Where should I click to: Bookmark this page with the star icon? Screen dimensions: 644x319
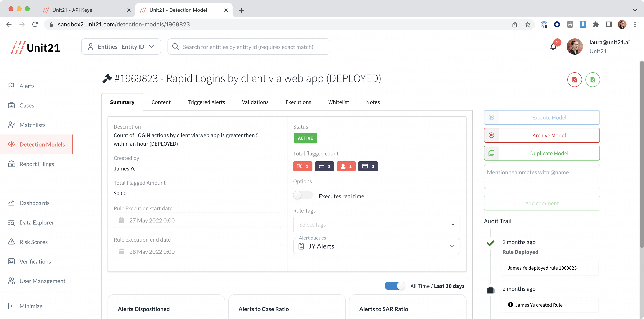[528, 24]
